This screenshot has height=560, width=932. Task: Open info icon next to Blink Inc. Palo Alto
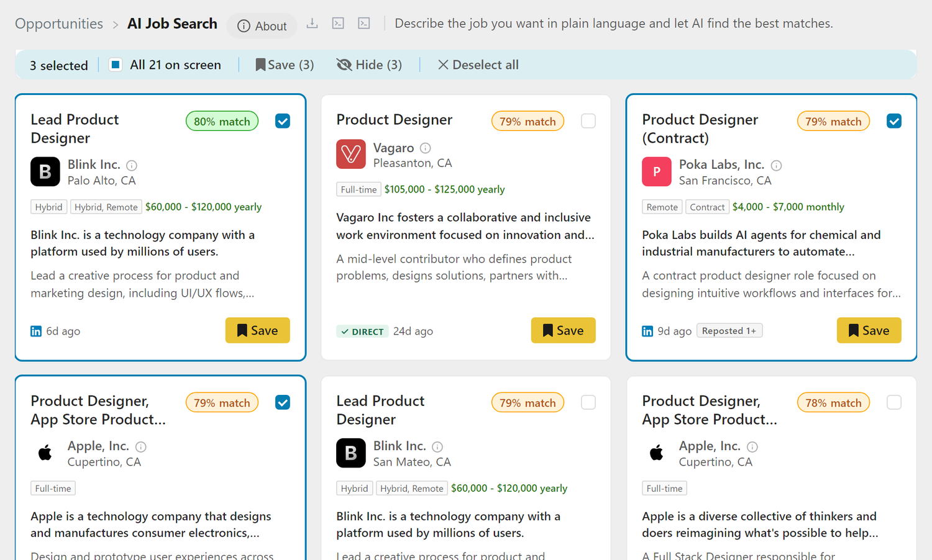tap(132, 165)
